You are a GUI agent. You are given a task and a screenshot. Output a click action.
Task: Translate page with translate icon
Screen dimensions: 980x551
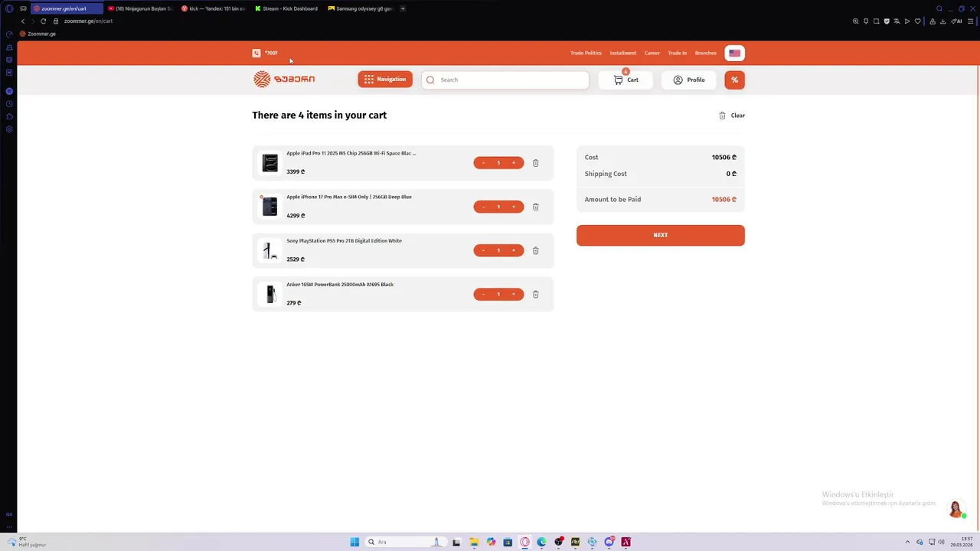[897, 21]
